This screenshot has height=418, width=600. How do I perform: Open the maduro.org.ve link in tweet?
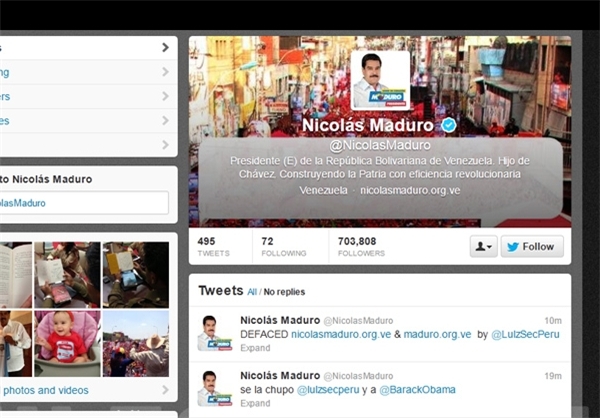437,334
